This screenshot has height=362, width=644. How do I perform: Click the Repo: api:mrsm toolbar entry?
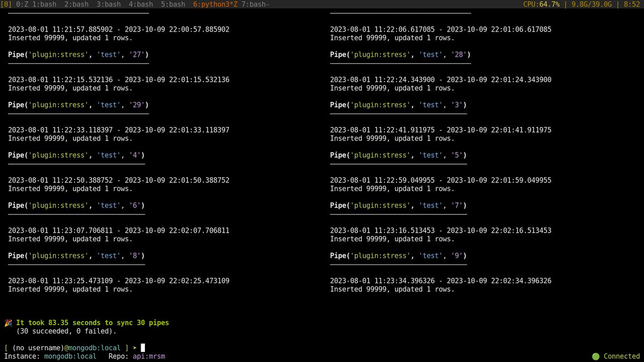(x=137, y=356)
